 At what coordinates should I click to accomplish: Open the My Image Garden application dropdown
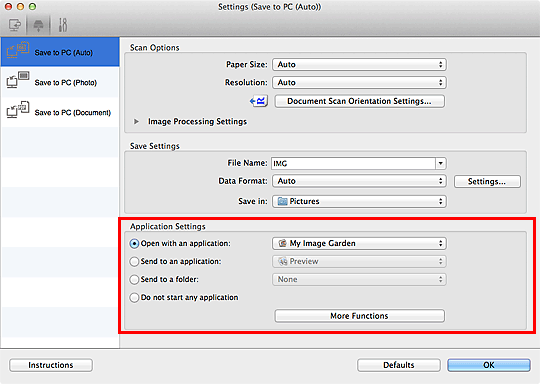[x=359, y=243]
